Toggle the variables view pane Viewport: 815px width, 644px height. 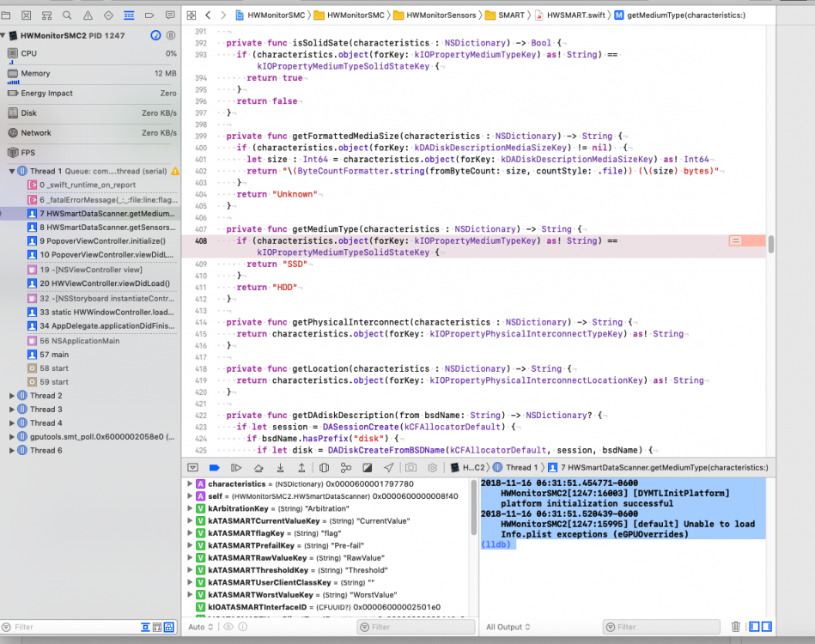(x=754, y=627)
